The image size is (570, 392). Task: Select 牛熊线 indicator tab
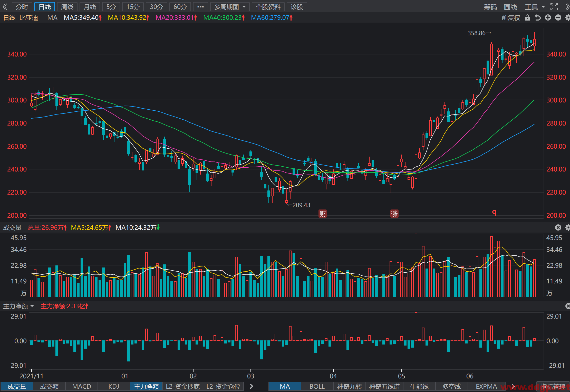coord(419,386)
